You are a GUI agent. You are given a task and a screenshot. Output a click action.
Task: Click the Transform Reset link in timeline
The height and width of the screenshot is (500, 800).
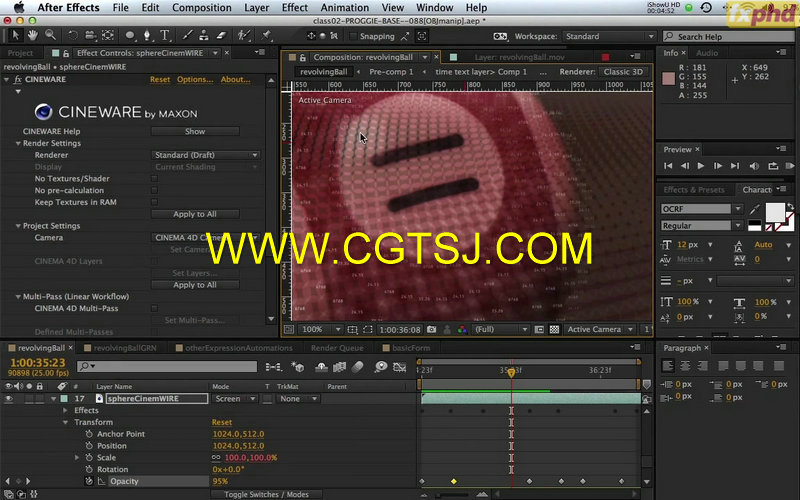pyautogui.click(x=221, y=422)
